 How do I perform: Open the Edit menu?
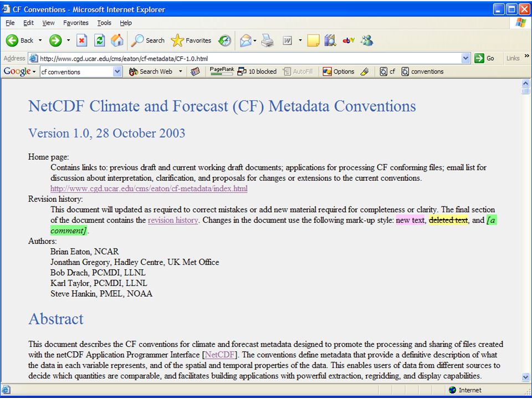point(28,23)
